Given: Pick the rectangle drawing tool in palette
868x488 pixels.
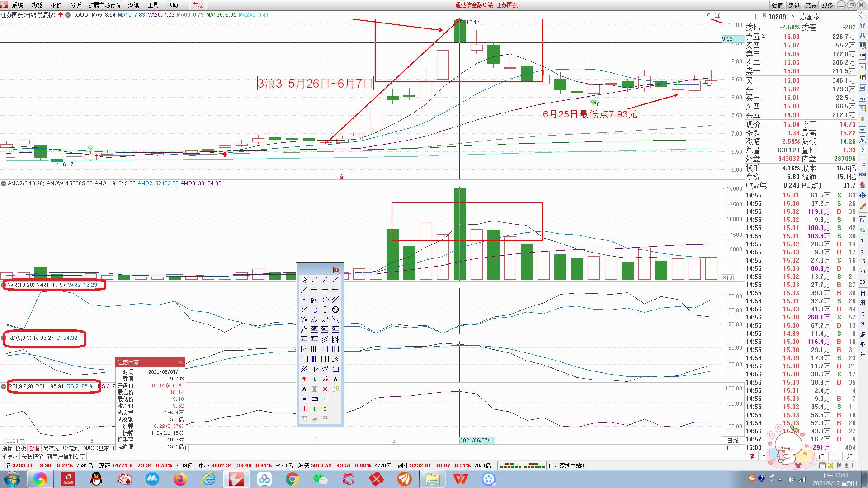Looking at the screenshot, I should coord(335,369).
